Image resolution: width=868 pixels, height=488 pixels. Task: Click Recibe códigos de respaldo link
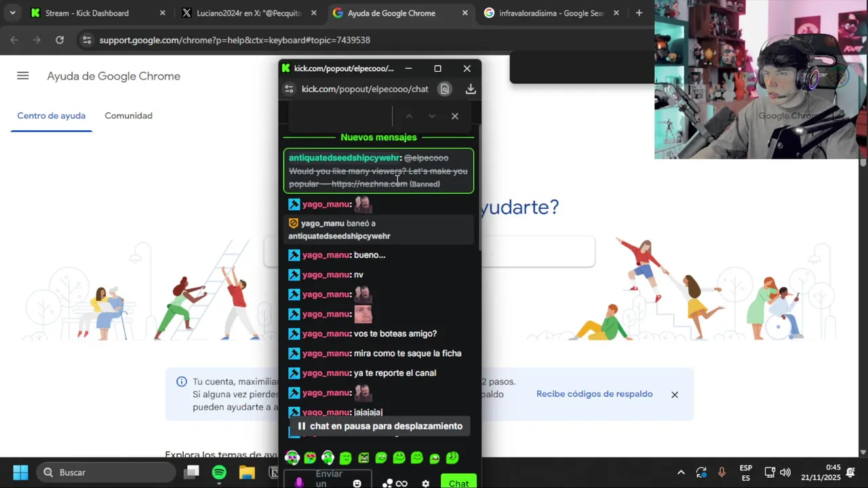(x=595, y=394)
